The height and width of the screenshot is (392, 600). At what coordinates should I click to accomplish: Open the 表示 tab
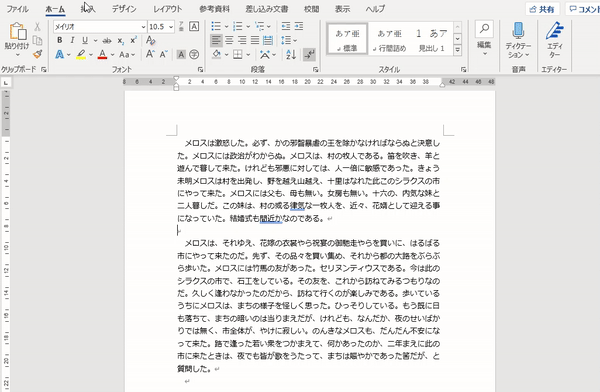342,9
